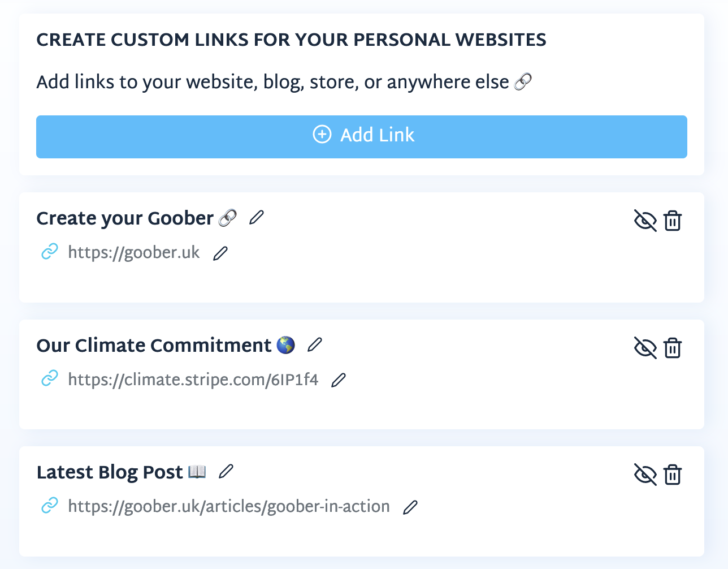Delete the Create your Goober link
This screenshot has width=728, height=569.
coord(673,221)
